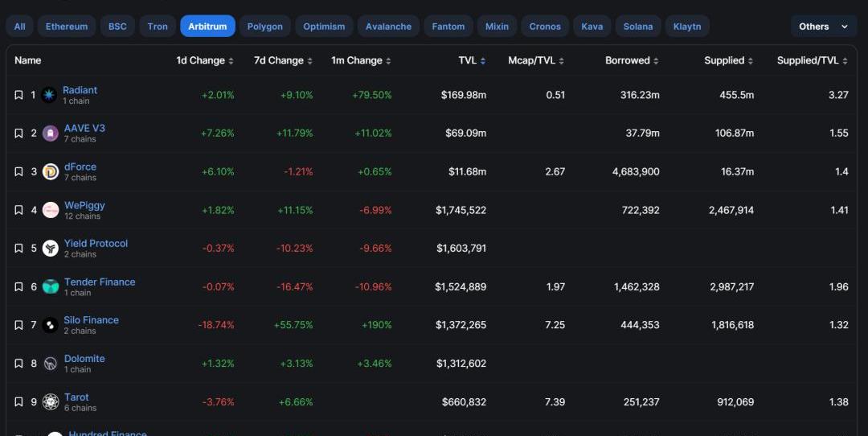Click WePiggy supplied value 2,467,914
The width and height of the screenshot is (868, 436).
[731, 210]
